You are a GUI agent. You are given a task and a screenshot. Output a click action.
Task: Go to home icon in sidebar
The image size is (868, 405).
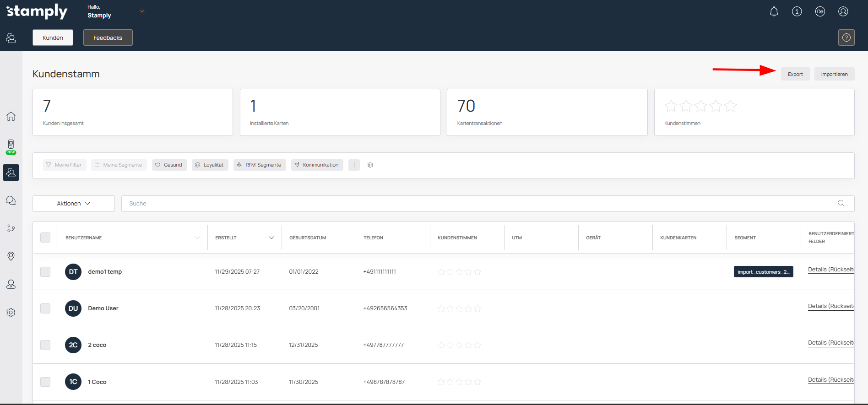(x=11, y=116)
